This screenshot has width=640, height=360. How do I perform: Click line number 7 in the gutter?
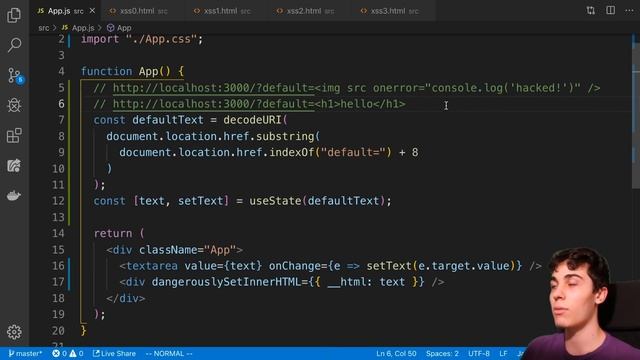[x=61, y=120]
